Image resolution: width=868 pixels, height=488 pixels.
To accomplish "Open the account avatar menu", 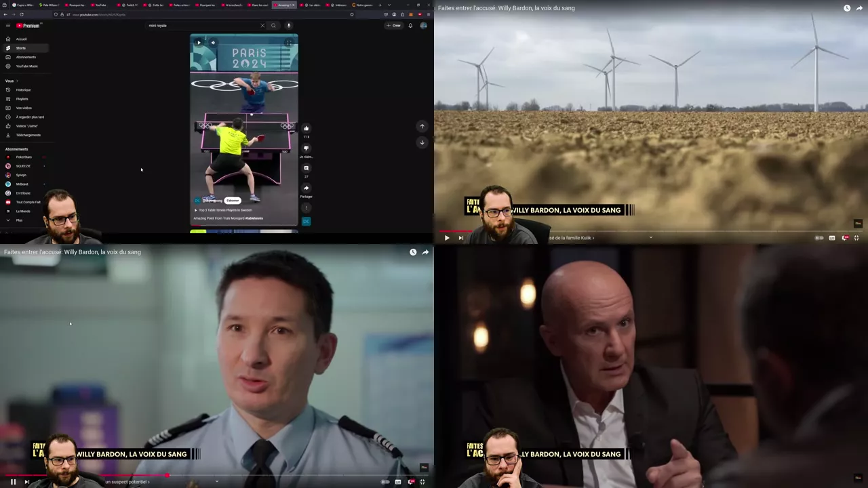I will (424, 26).
